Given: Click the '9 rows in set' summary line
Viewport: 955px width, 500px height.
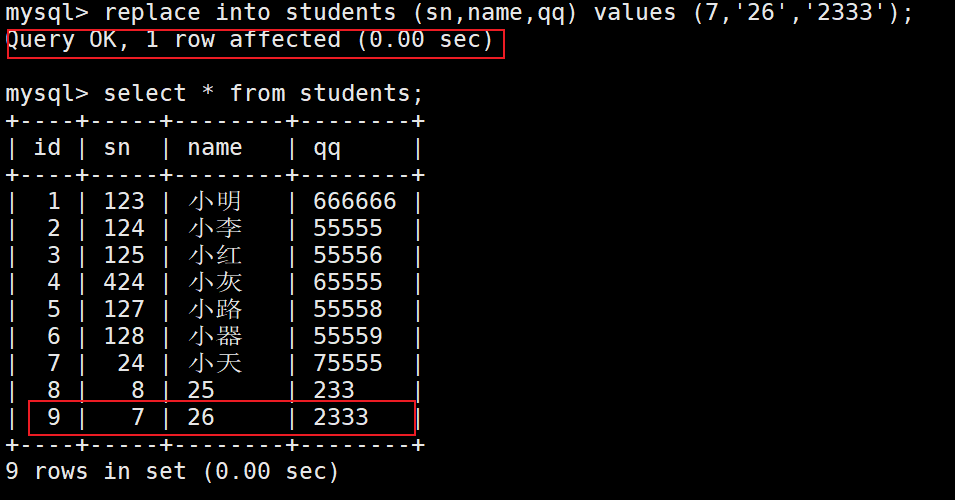Looking at the screenshot, I should pos(172,471).
